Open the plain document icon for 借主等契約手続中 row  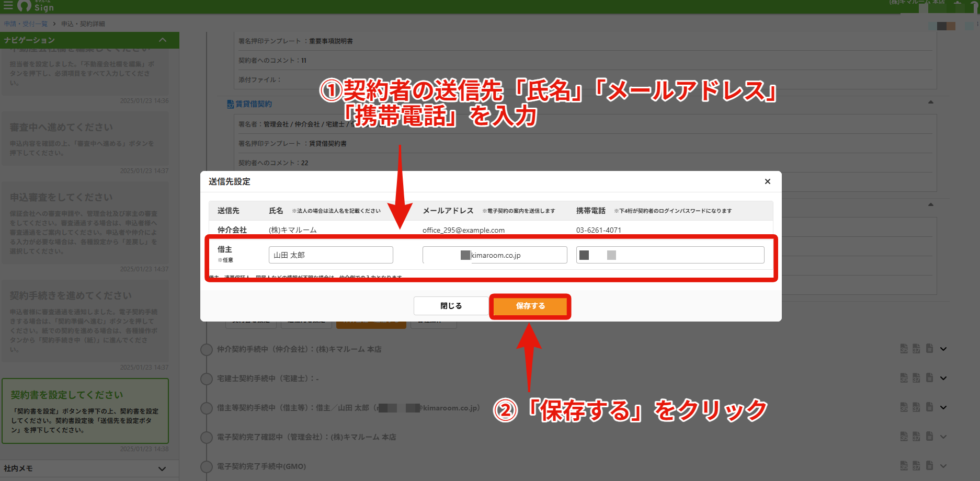929,407
